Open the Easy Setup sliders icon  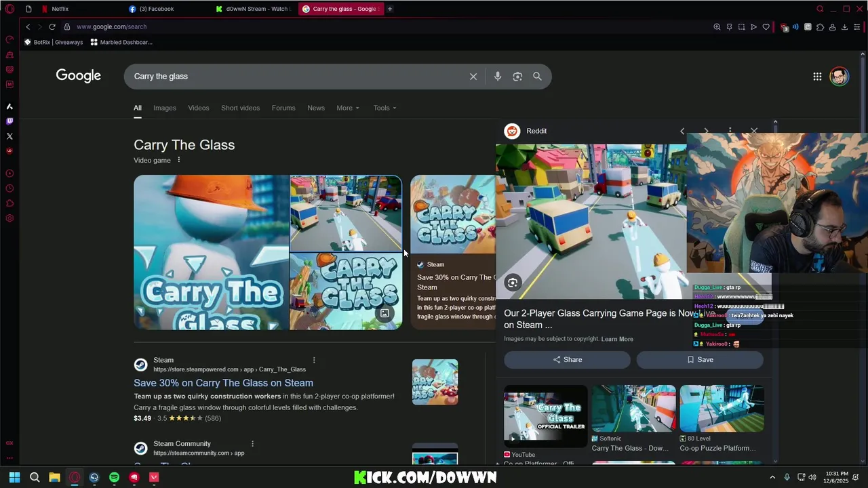[857, 27]
